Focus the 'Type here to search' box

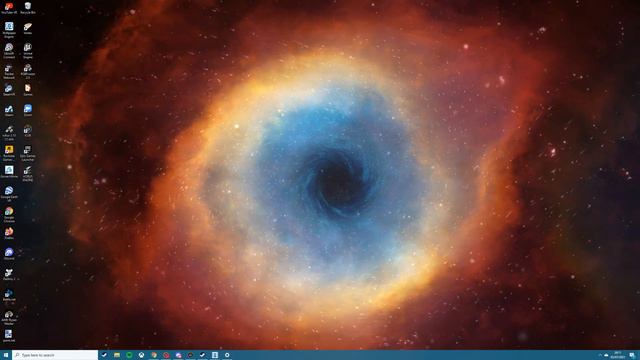point(55,355)
